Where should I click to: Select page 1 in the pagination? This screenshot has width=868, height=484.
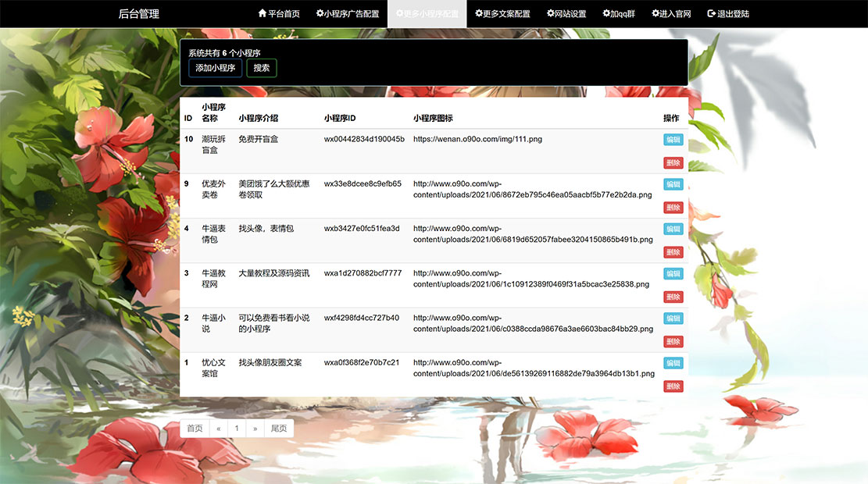[237, 428]
